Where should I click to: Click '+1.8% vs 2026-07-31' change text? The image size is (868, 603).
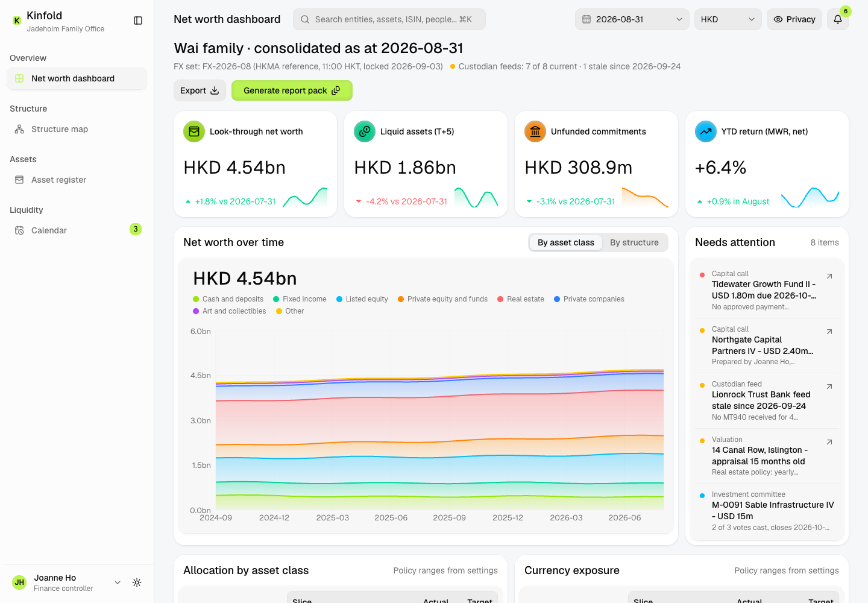tap(235, 201)
